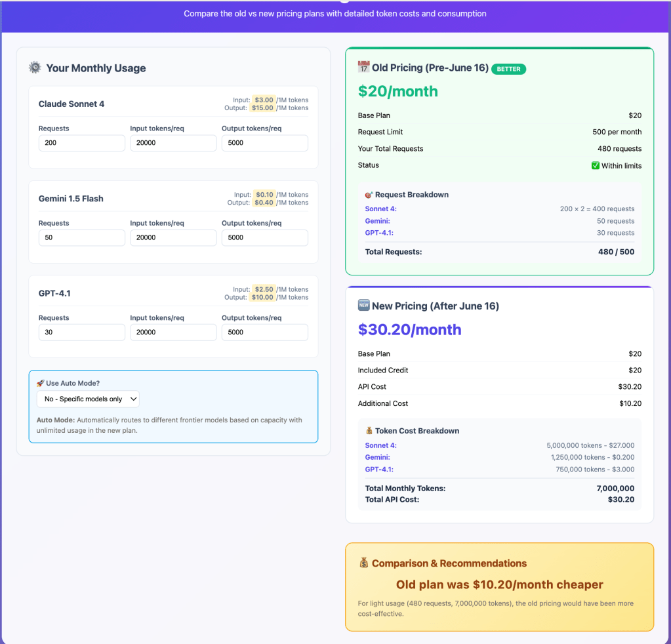Viewport: 671px width, 644px height.
Task: Click the green BETTER badge
Action: coord(508,69)
